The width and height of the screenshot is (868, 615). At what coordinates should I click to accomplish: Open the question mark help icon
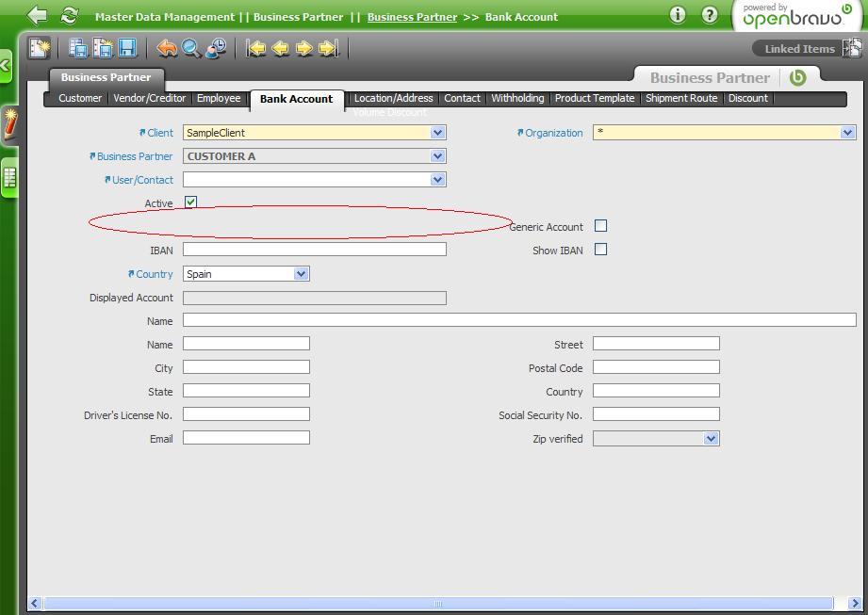pyautogui.click(x=710, y=16)
